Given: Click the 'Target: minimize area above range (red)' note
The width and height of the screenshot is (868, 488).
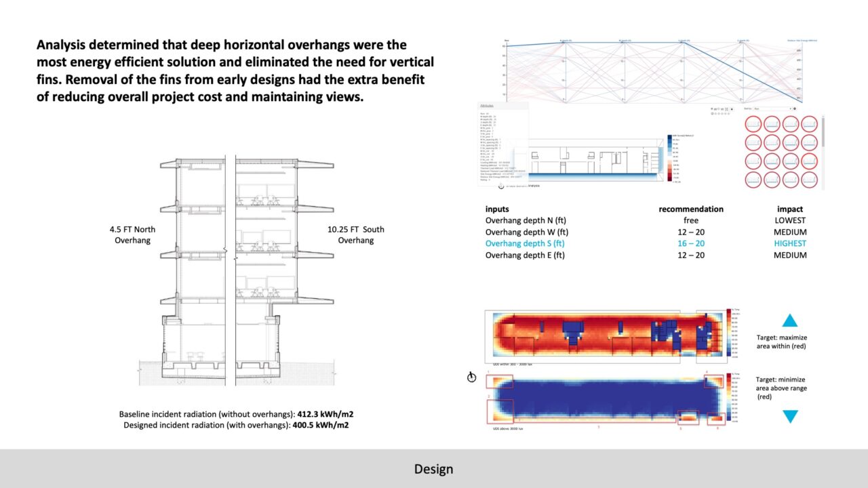Looking at the screenshot, I should point(782,388).
